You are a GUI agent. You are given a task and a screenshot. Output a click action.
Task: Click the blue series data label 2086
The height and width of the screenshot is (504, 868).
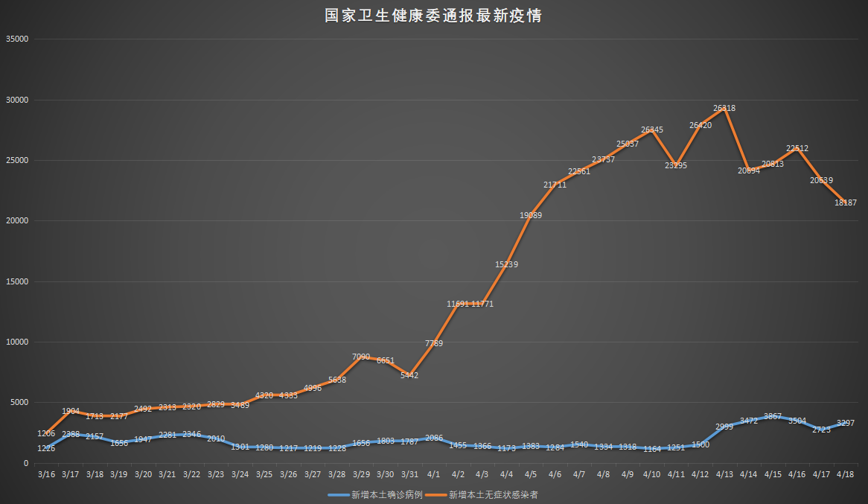[434, 438]
